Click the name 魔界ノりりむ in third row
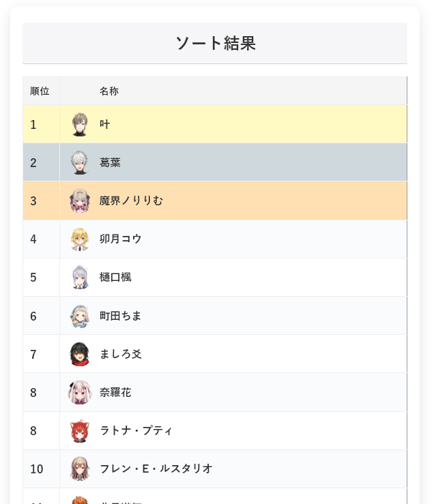The image size is (434, 504). click(131, 201)
